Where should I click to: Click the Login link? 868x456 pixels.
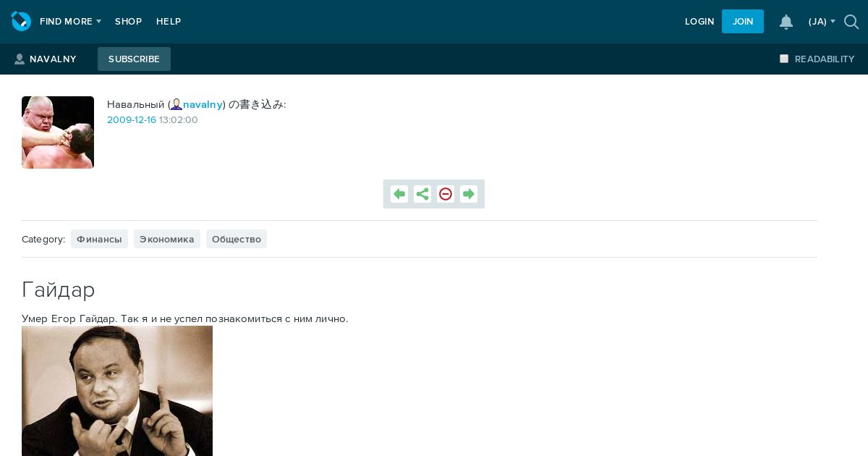699,22
